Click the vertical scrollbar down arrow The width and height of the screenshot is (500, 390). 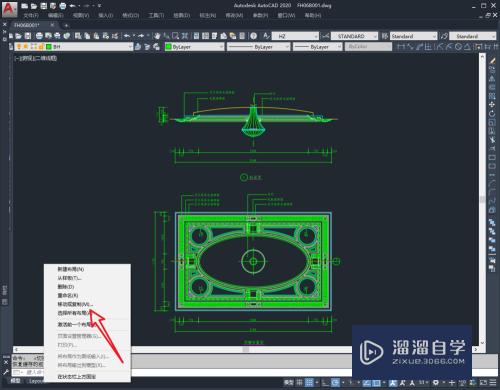tap(482, 343)
